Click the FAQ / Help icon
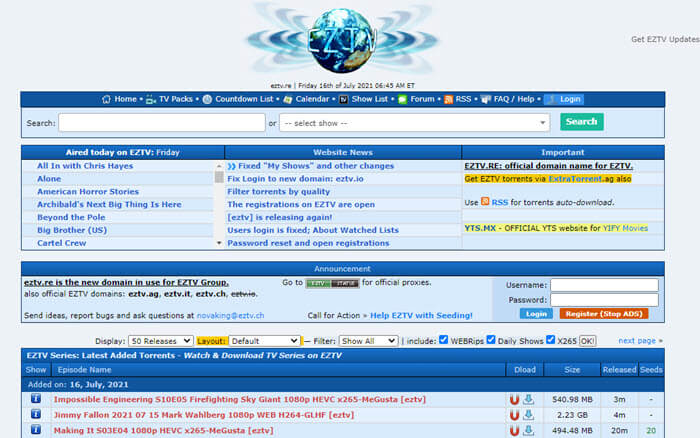700x438 pixels. [x=486, y=100]
